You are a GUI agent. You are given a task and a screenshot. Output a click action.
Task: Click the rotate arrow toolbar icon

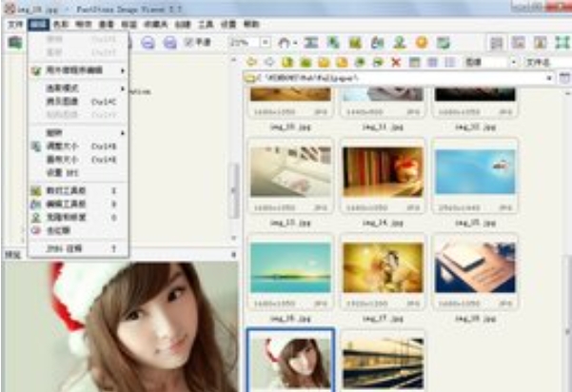click(285, 43)
